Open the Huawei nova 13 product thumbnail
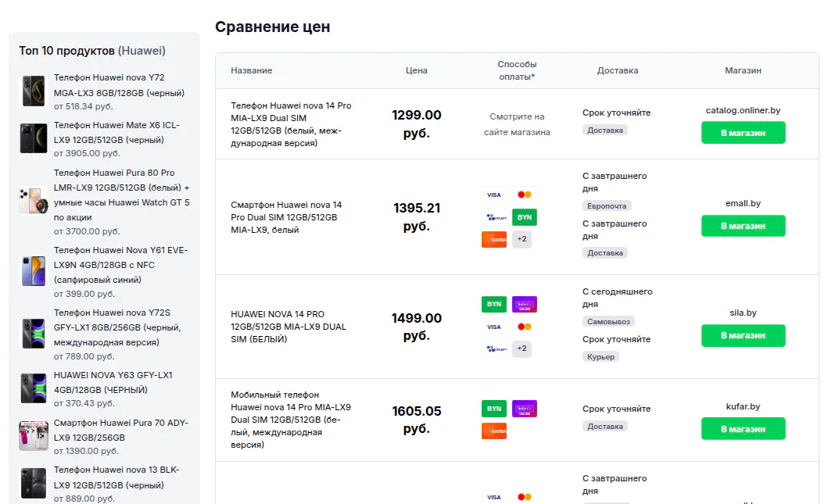This screenshot has width=828, height=504. coord(34,483)
